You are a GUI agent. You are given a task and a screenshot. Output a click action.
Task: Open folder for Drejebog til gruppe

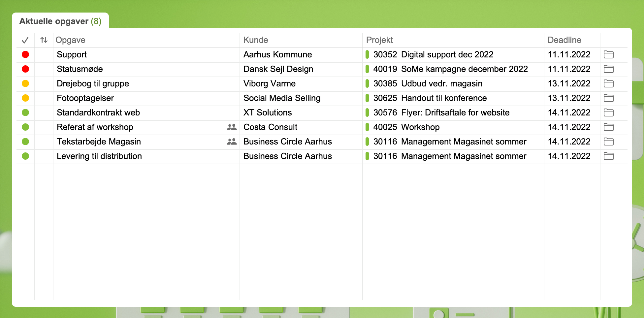[608, 84]
